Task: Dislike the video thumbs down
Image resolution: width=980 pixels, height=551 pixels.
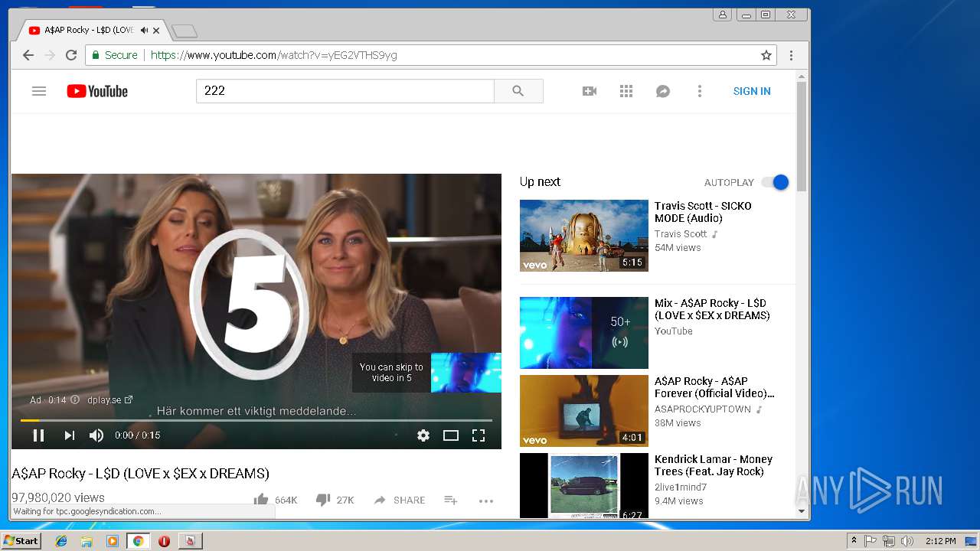Action: pyautogui.click(x=323, y=500)
